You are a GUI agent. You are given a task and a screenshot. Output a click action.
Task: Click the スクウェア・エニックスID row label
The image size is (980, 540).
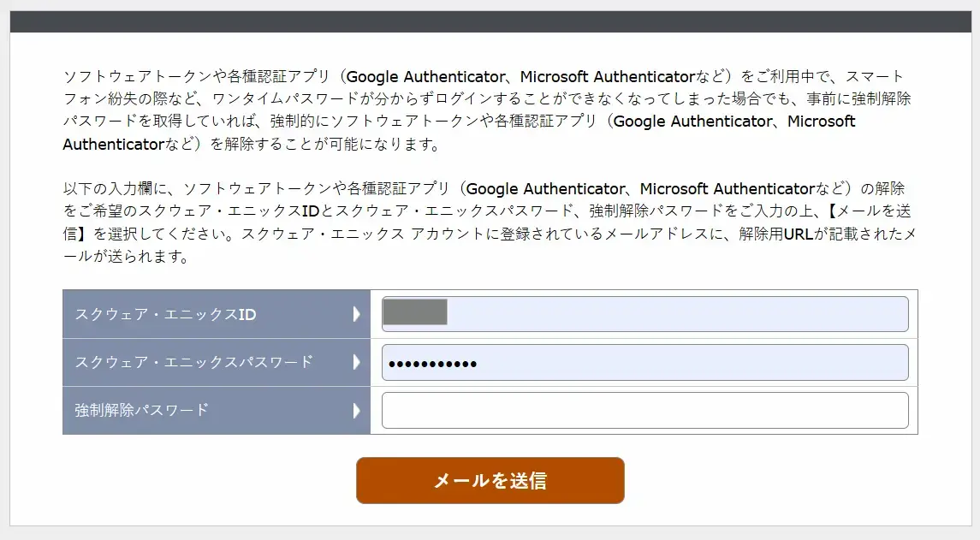tap(166, 314)
